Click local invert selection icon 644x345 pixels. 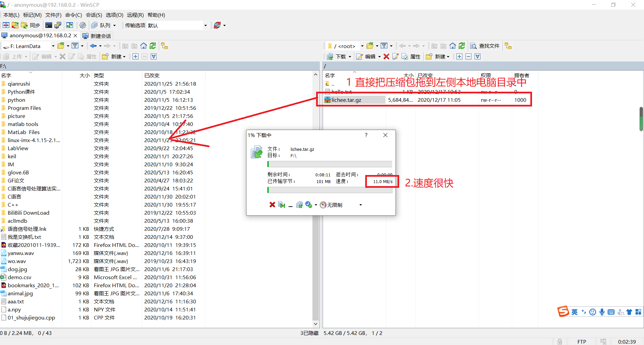[154, 56]
